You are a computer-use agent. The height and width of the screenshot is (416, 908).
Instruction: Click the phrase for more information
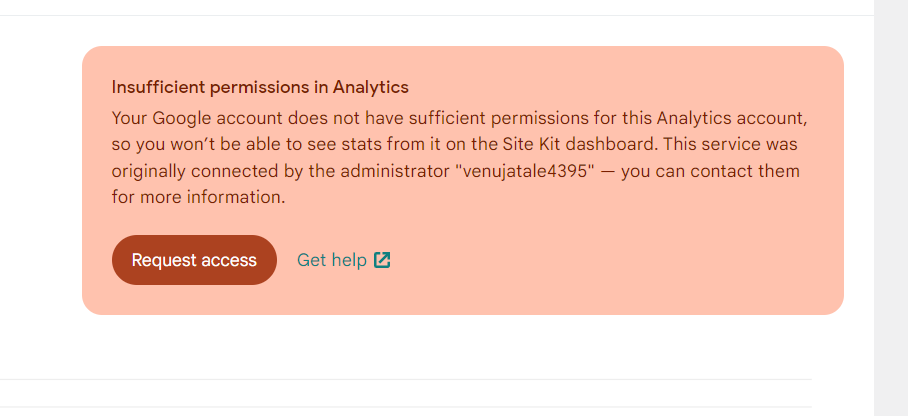[199, 198]
